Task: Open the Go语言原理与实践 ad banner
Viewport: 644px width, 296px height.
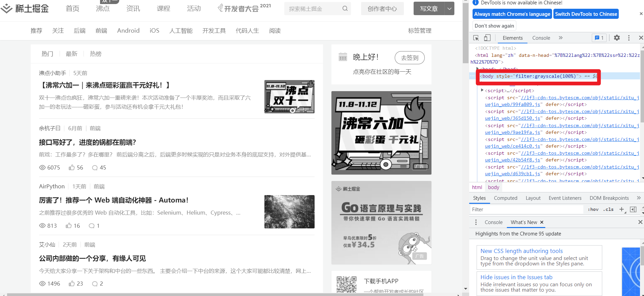Action: (x=381, y=223)
